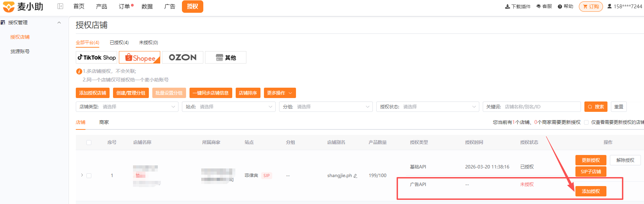Click the user account avatar icon
This screenshot has height=204, width=644.
[x=610, y=6]
